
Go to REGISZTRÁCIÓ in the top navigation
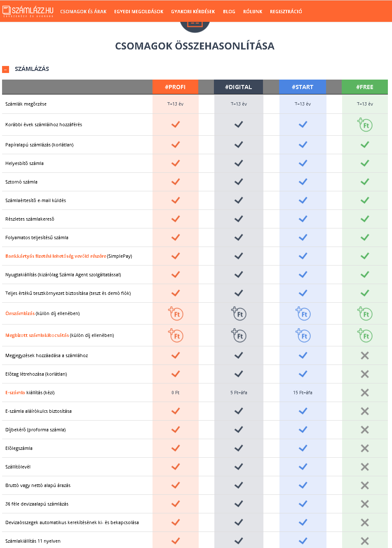[x=286, y=12]
